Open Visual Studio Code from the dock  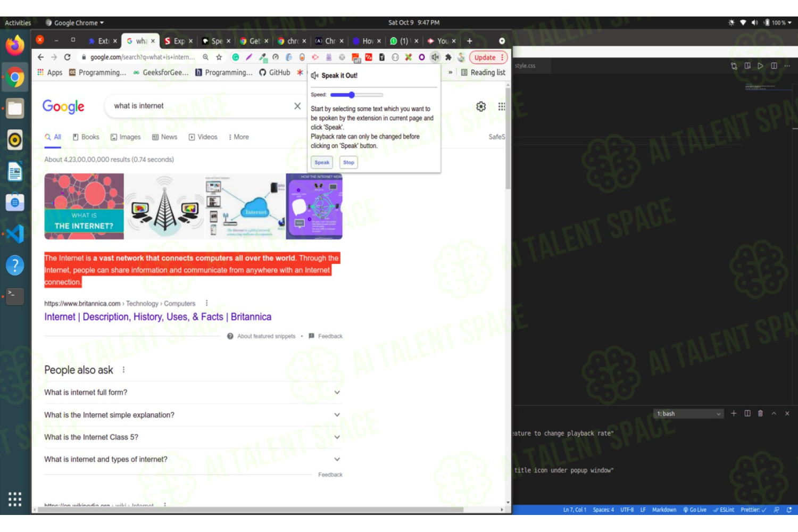pyautogui.click(x=15, y=234)
